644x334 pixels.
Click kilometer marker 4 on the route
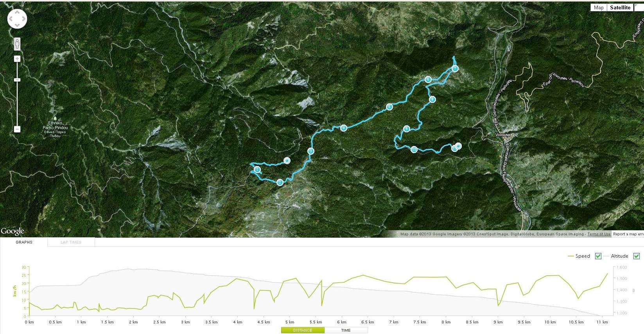click(343, 128)
